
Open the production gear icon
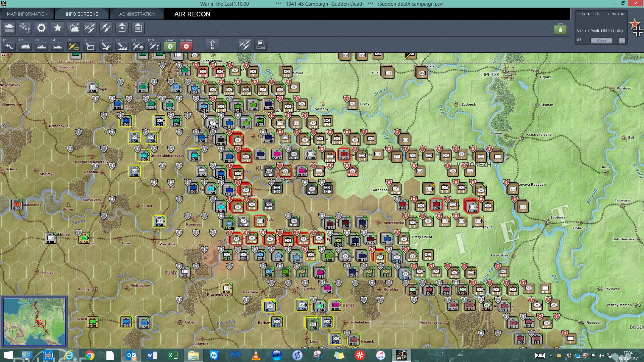(42, 28)
